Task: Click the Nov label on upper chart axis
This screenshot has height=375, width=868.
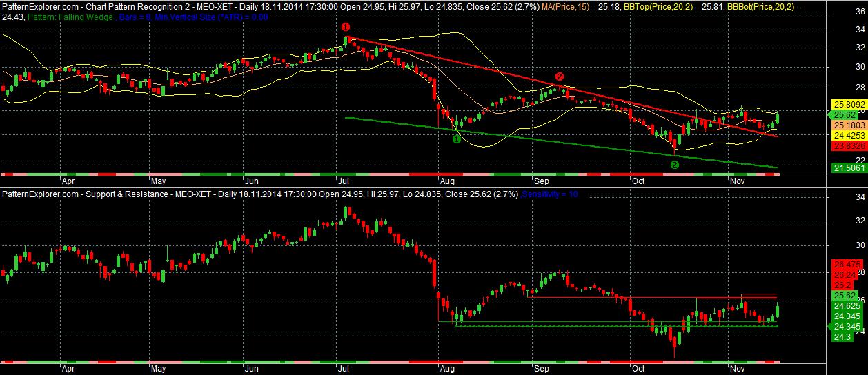Action: point(738,183)
